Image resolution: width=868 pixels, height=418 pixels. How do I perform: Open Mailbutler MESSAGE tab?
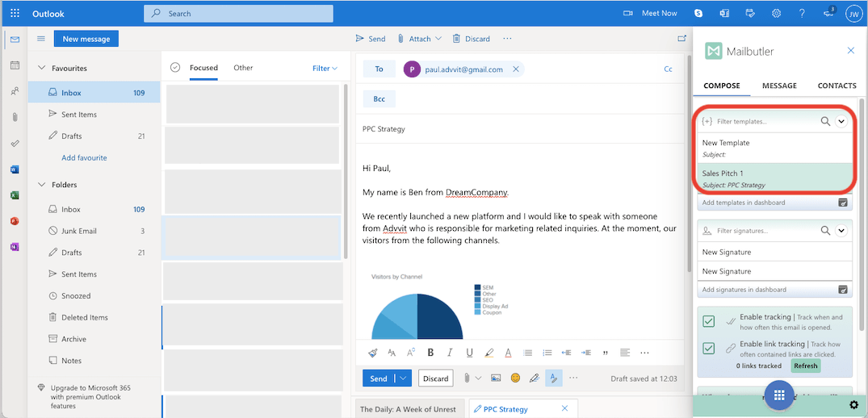(779, 86)
